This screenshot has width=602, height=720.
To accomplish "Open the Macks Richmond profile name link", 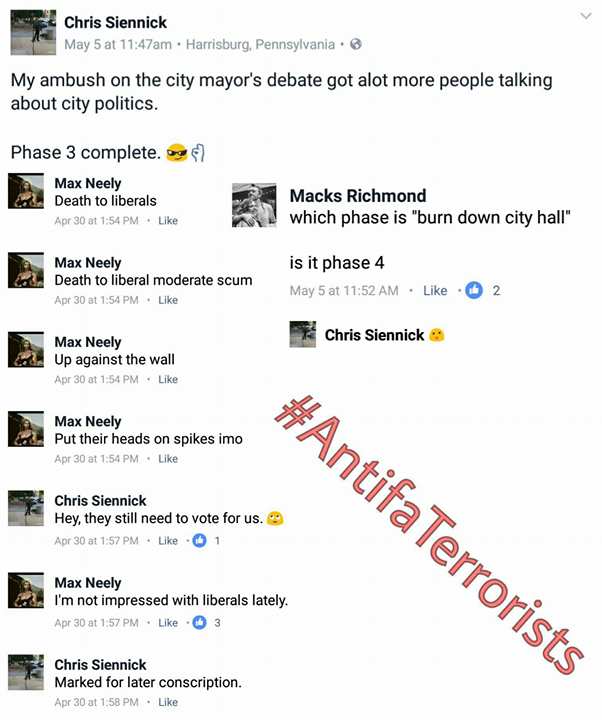I will pyautogui.click(x=358, y=196).
